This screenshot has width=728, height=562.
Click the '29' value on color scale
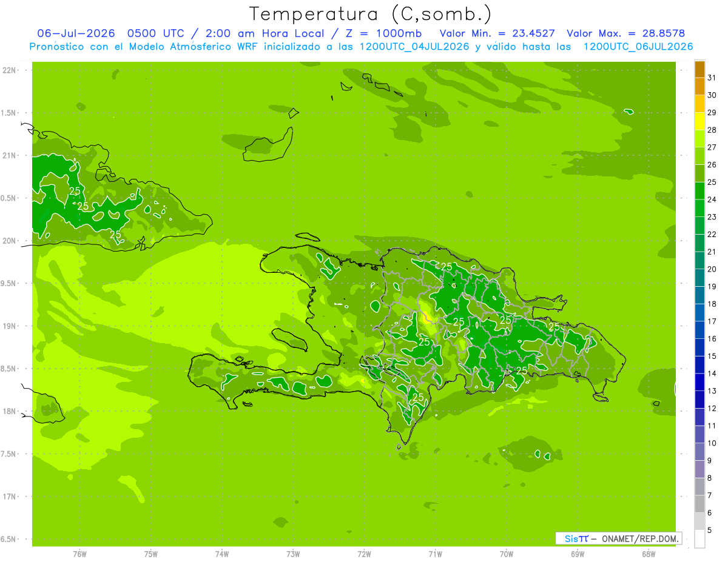coord(712,113)
